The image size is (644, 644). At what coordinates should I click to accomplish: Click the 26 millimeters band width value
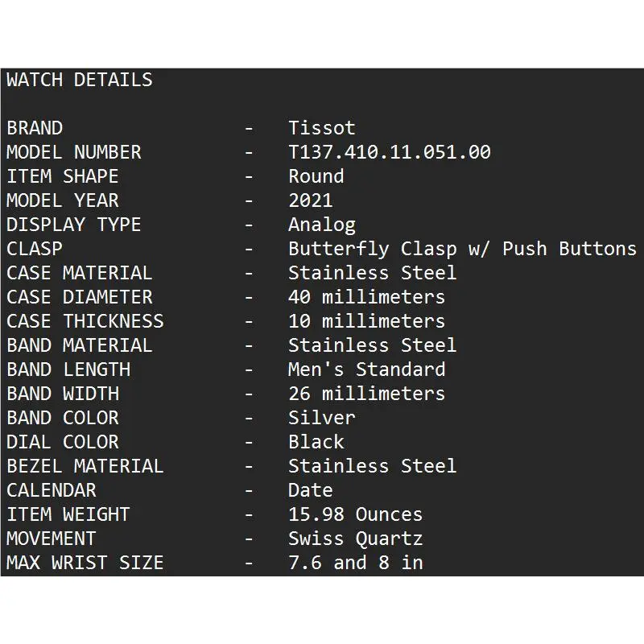click(366, 394)
